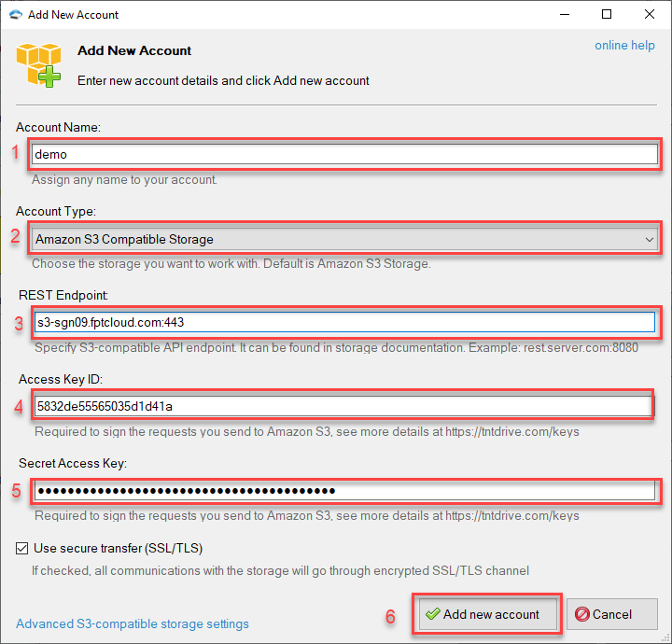Close the Add New Account dialog
Image resolution: width=672 pixels, height=644 pixels.
click(650, 15)
